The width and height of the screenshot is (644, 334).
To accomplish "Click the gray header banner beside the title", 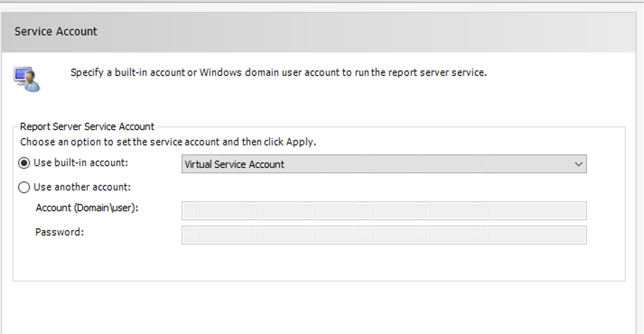I will coord(361,32).
